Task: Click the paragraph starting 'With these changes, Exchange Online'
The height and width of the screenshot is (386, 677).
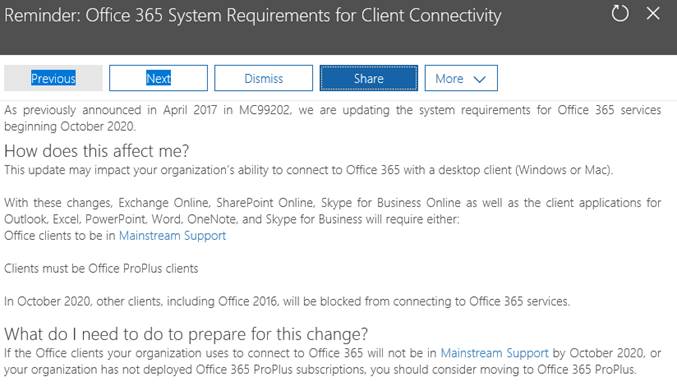Action: coord(332,211)
